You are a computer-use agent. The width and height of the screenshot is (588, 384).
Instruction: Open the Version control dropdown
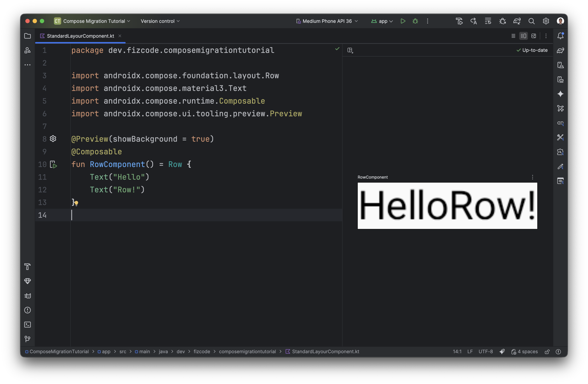[160, 21]
